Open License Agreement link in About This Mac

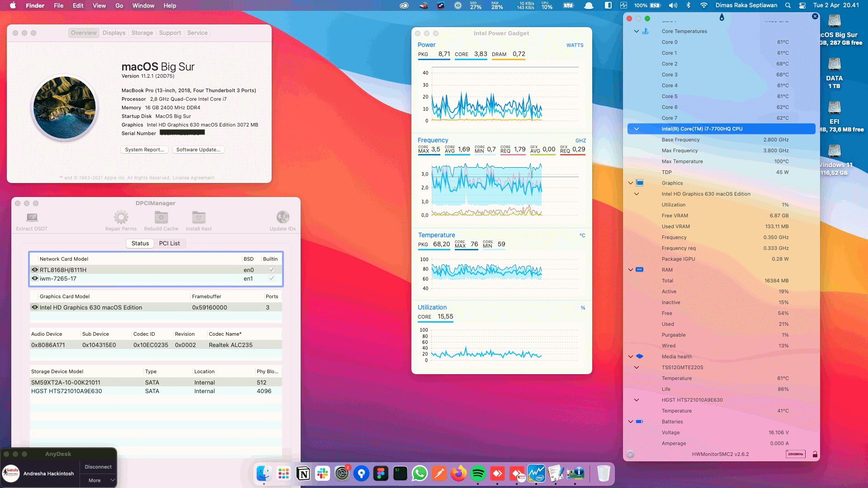coord(193,178)
